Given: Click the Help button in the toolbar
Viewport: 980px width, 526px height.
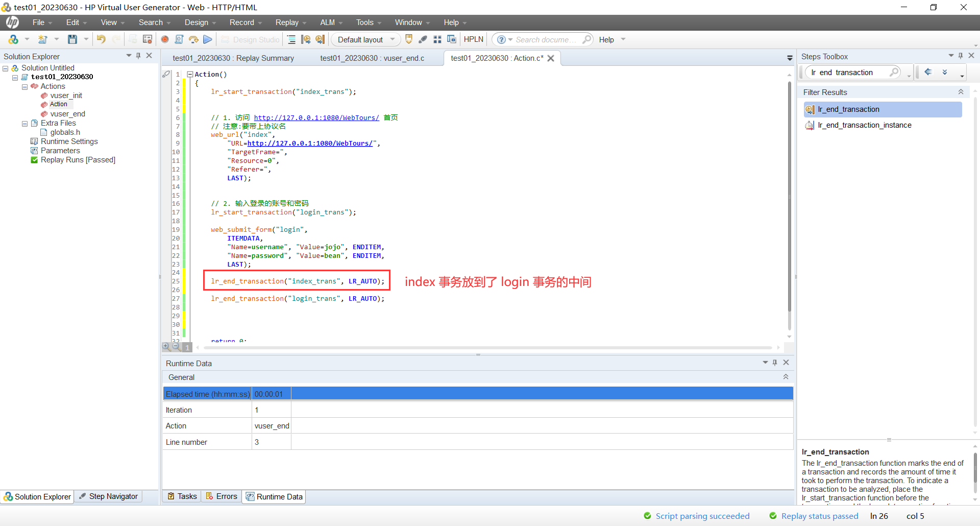Looking at the screenshot, I should click(x=606, y=39).
